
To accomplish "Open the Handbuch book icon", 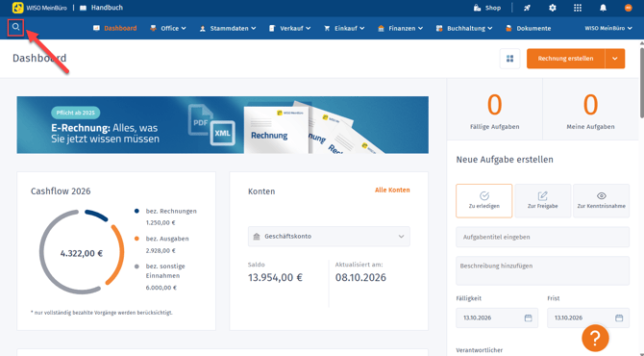I will click(83, 8).
